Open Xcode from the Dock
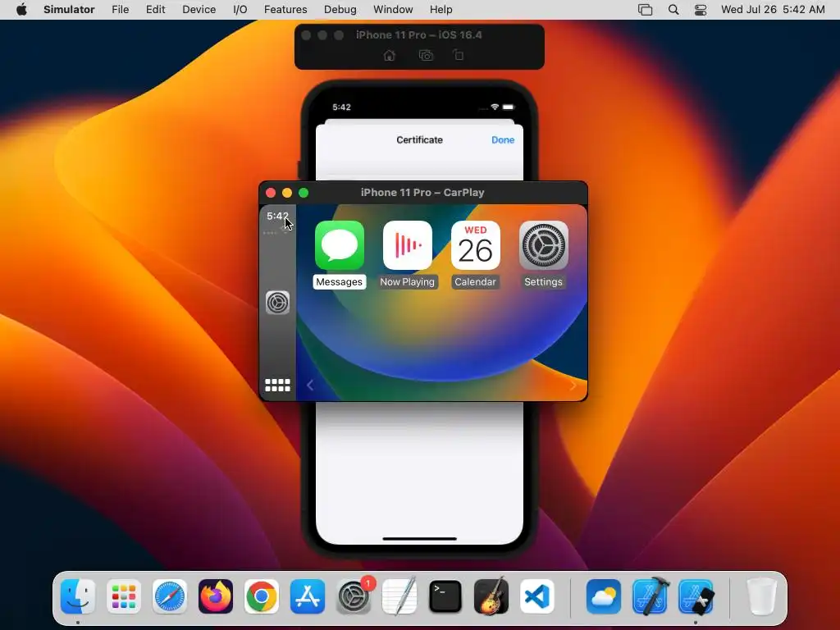 coord(650,596)
